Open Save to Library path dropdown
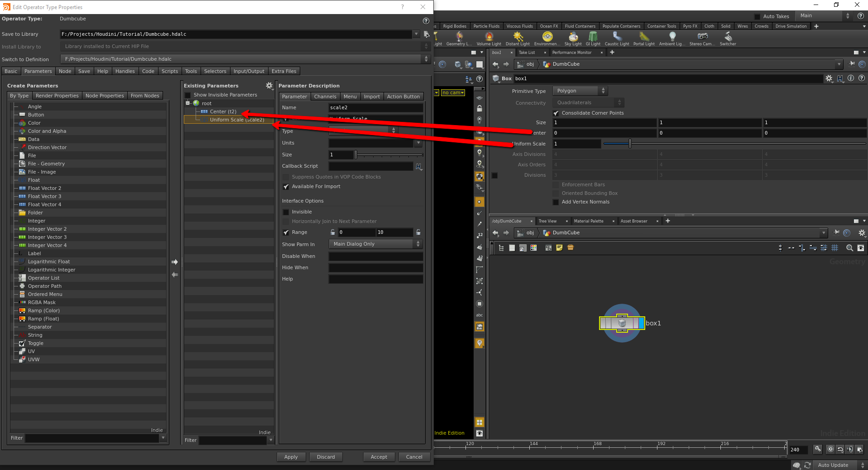This screenshot has width=868, height=470. tap(416, 34)
